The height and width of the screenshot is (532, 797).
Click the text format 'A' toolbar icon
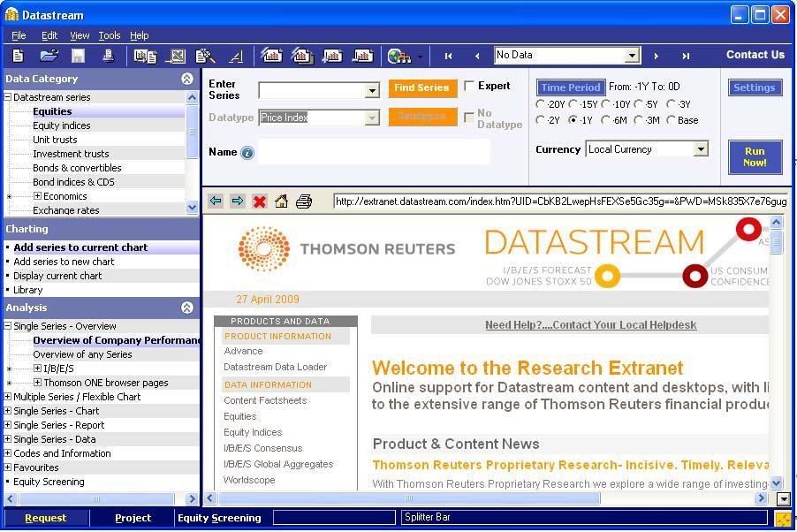pos(235,57)
